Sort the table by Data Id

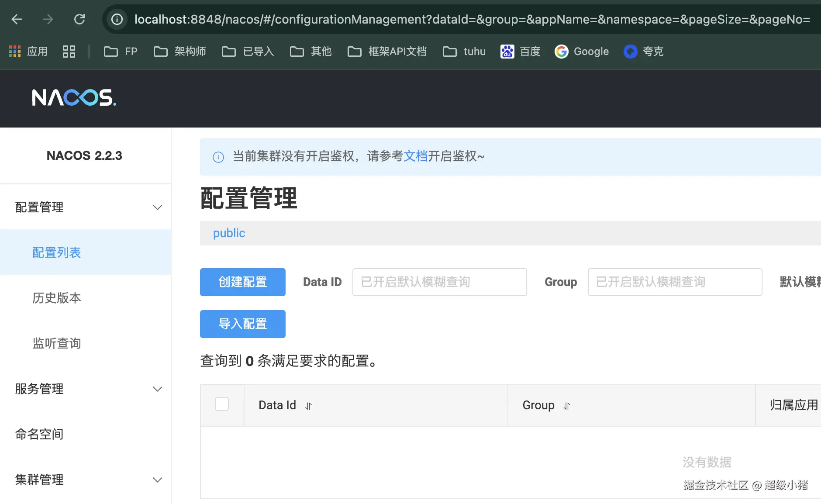pos(309,406)
